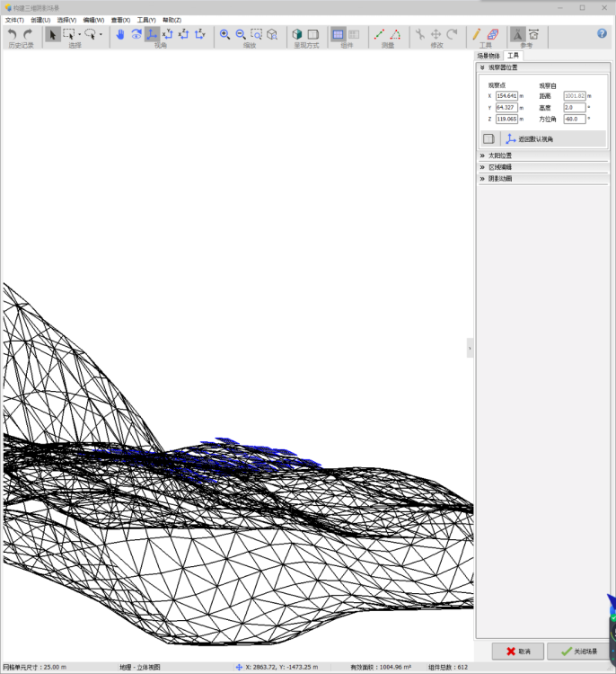This screenshot has width=616, height=674.
Task: Open dropdown arrow next to rectangle selection
Action: (80, 34)
